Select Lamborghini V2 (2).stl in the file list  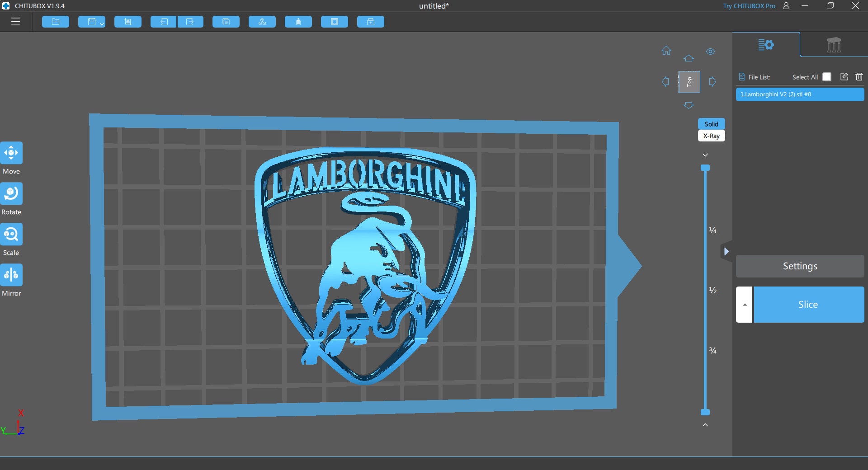pyautogui.click(x=799, y=94)
